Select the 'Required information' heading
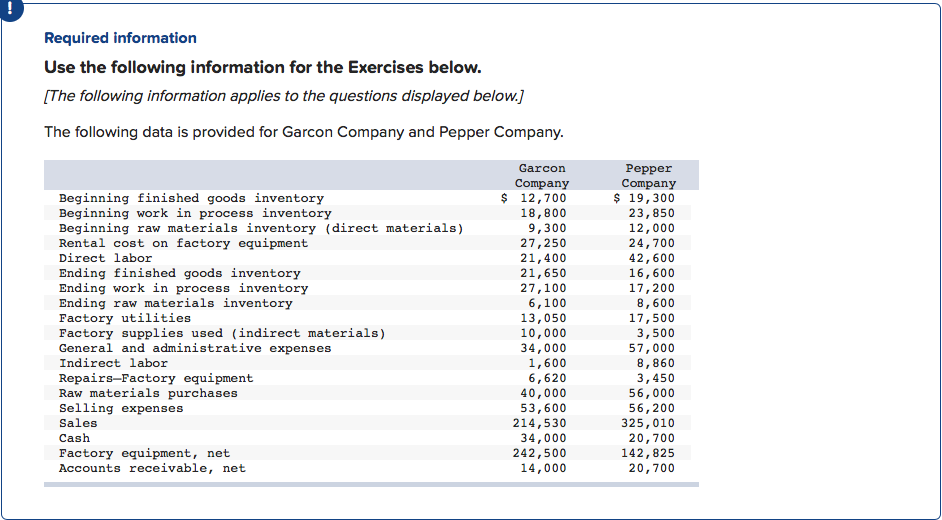 [x=120, y=38]
